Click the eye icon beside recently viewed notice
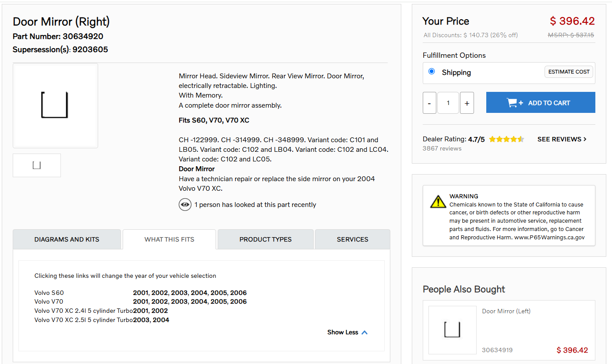The width and height of the screenshot is (612, 364). pos(185,204)
